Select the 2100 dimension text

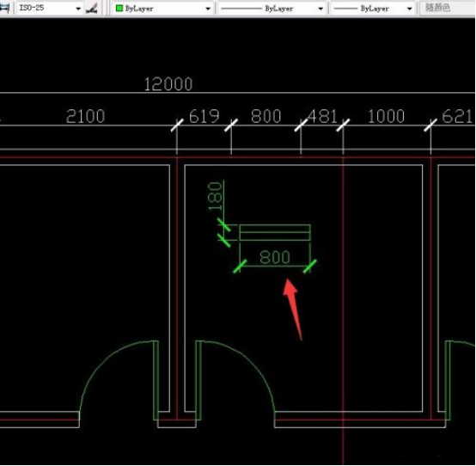[86, 116]
